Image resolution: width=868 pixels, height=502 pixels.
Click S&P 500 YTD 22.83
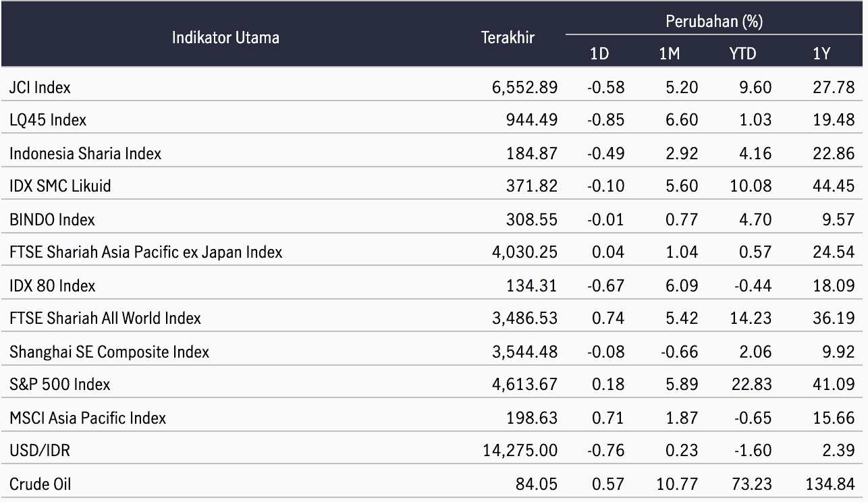tap(752, 384)
